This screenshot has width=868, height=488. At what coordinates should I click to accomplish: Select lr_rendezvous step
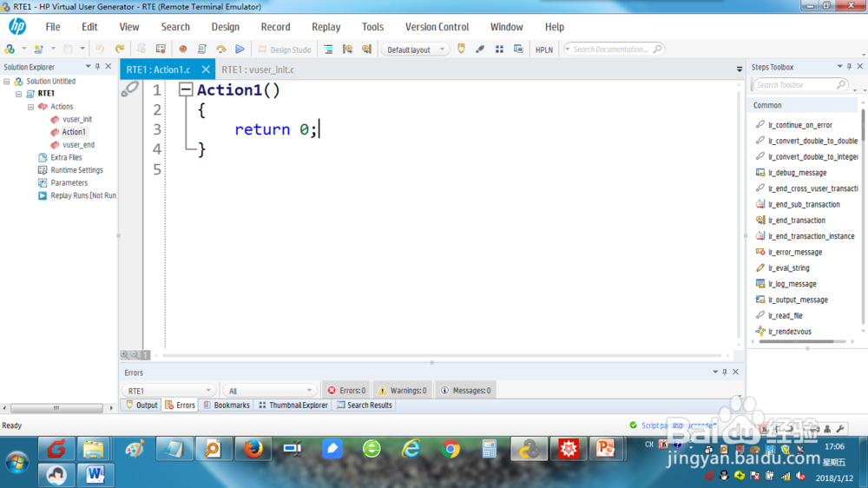789,332
